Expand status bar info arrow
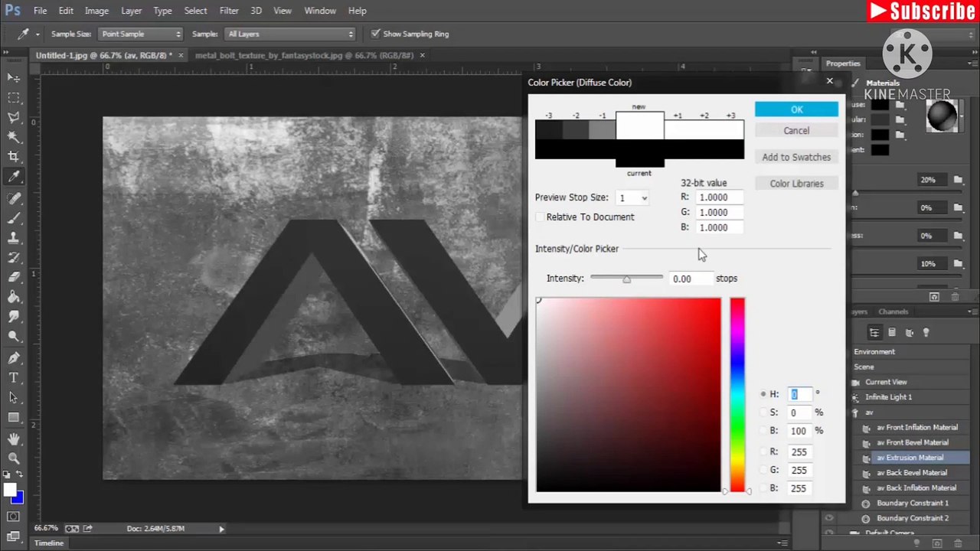Image resolution: width=980 pixels, height=551 pixels. tap(221, 529)
